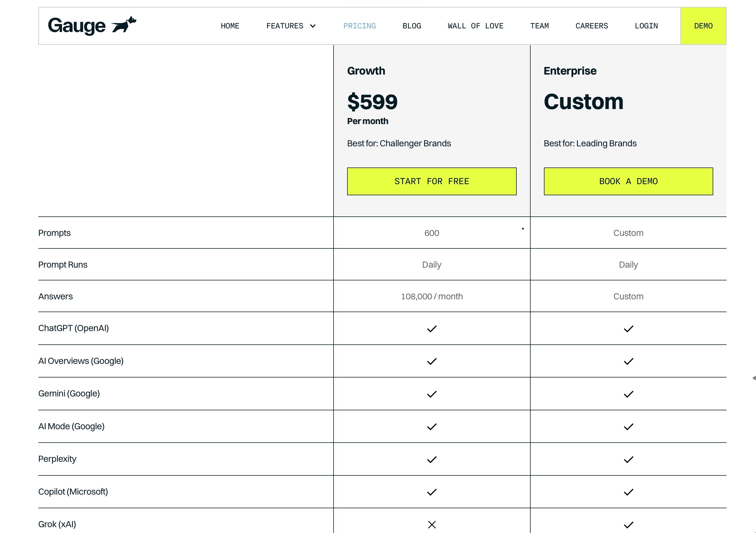Click Copilot checkmark in Enterprise column

tap(628, 492)
